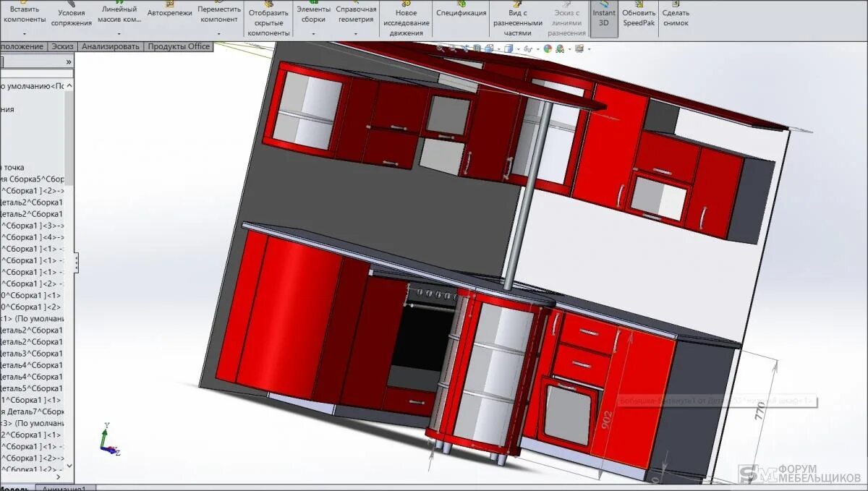The height and width of the screenshot is (491, 868).
Task: Switch to Эскиз tab
Action: 62,46
